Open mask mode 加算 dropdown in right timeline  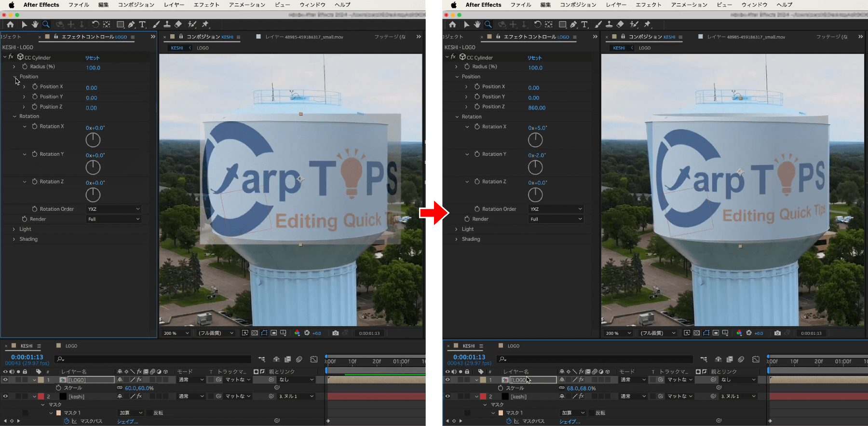click(x=573, y=413)
